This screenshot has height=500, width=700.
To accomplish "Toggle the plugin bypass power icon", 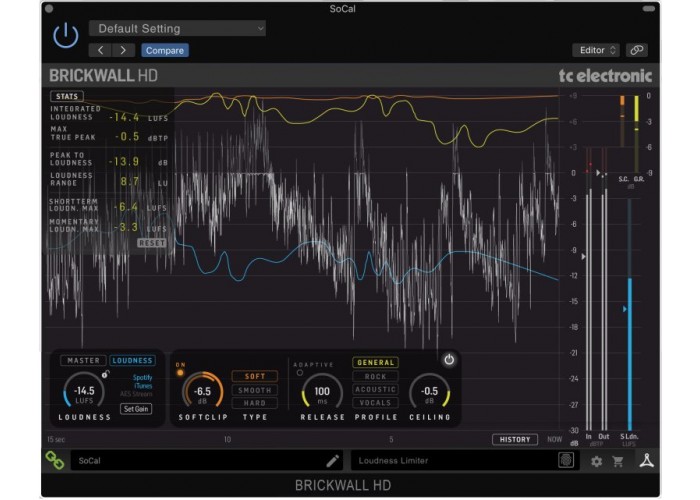I will [x=66, y=36].
